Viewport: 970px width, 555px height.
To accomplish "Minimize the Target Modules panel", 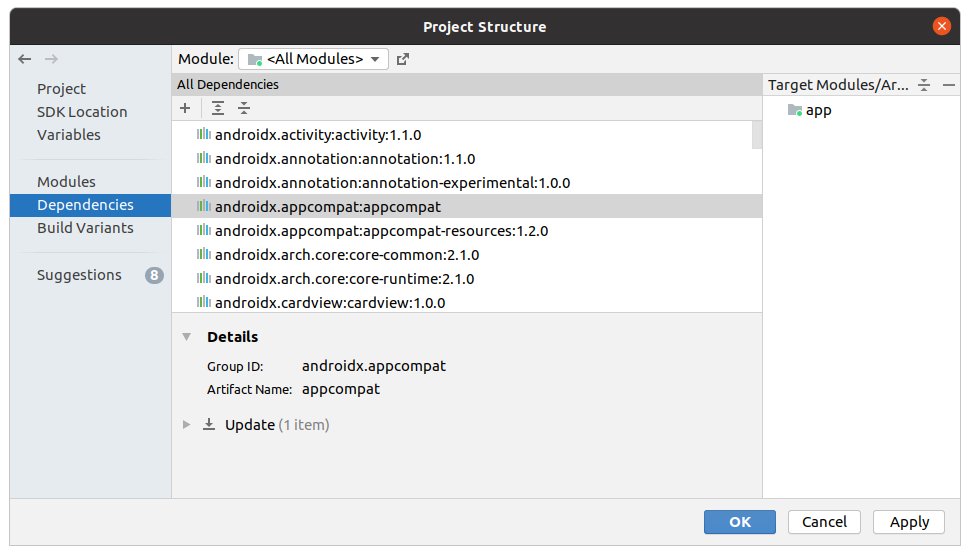I will pos(949,85).
